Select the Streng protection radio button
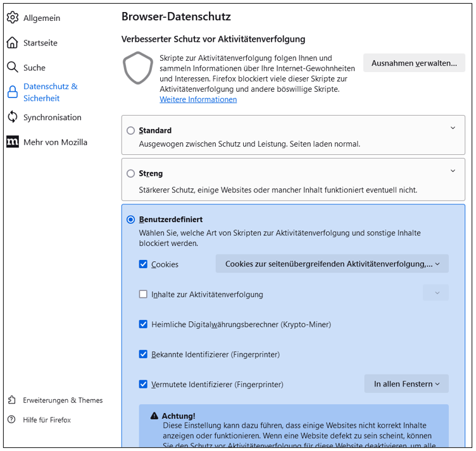476x451 pixels. pos(131,173)
